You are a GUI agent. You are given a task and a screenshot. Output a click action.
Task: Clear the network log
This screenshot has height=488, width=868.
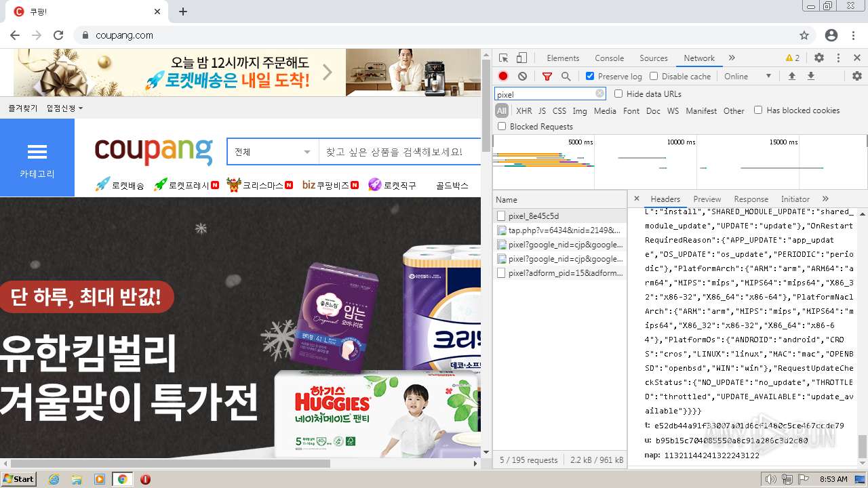pyautogui.click(x=522, y=77)
